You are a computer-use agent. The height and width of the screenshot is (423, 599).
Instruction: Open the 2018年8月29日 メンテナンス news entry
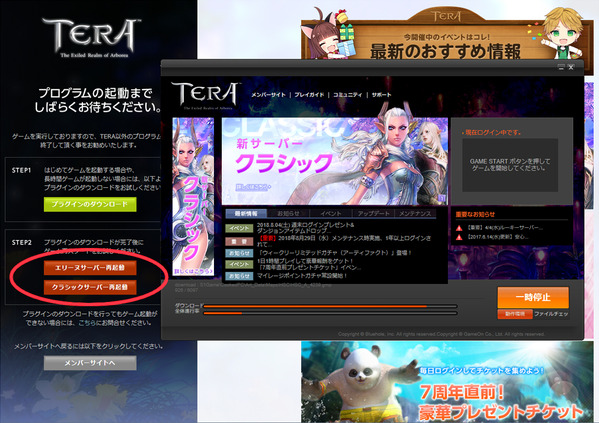[344, 241]
